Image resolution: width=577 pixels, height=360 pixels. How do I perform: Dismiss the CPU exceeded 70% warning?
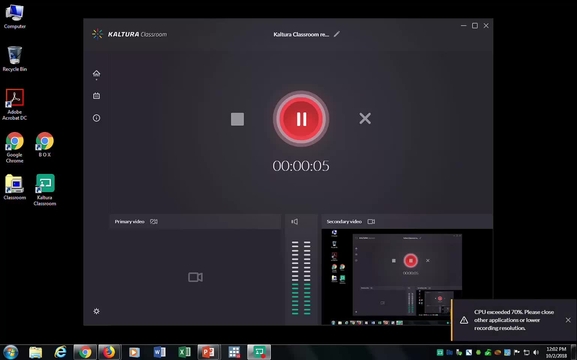point(568,320)
